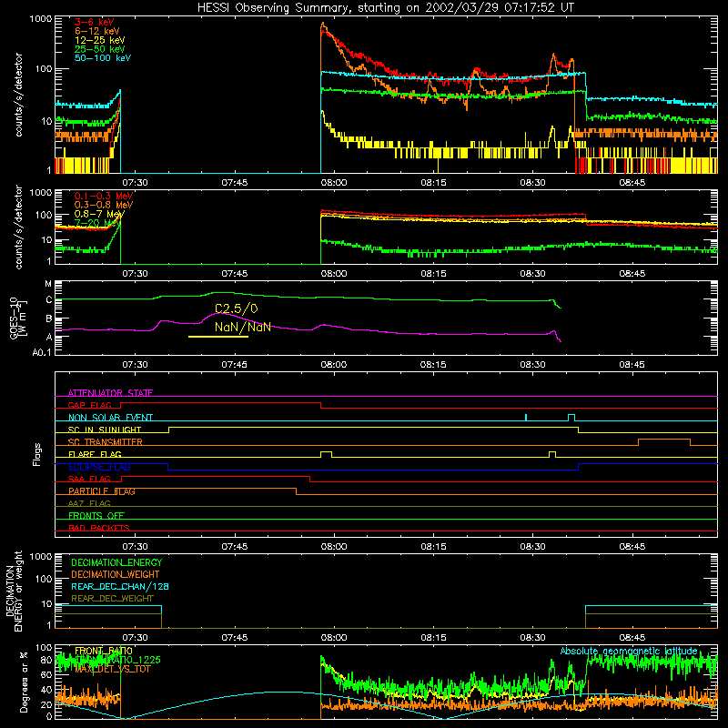The image size is (728, 728).
Task: Pick the 0.8-7 MeV legend label
Action: tap(100, 214)
